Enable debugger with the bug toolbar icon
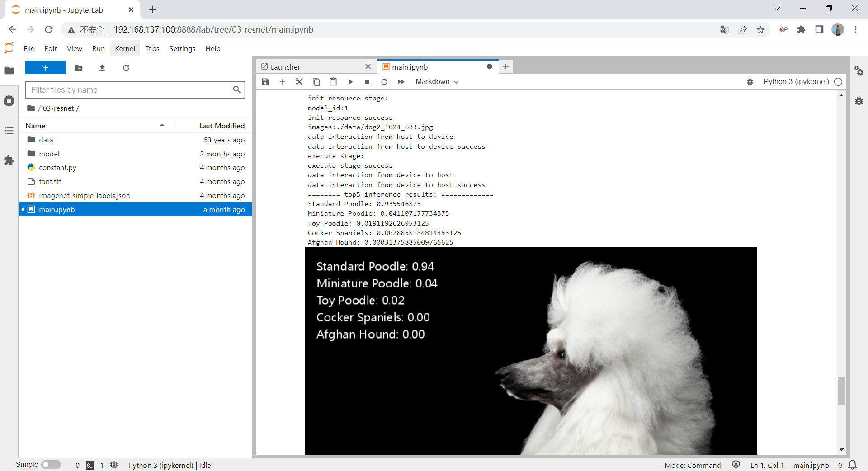 tap(750, 82)
